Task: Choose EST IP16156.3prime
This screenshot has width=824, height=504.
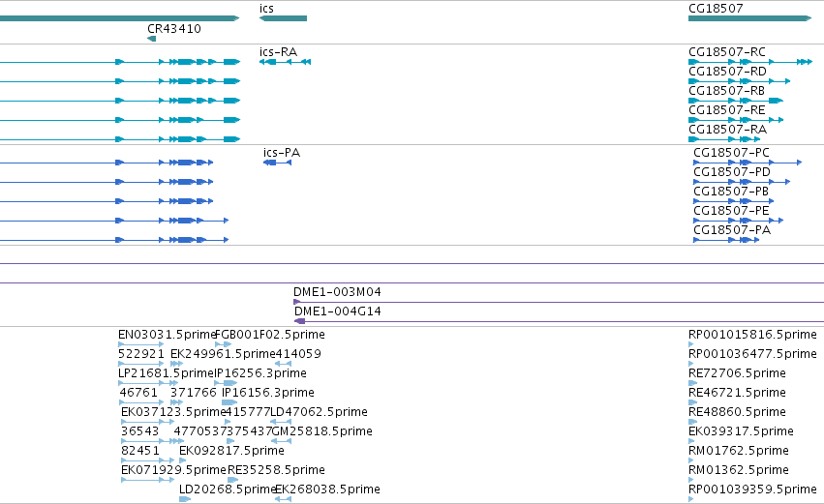Action: point(268,393)
